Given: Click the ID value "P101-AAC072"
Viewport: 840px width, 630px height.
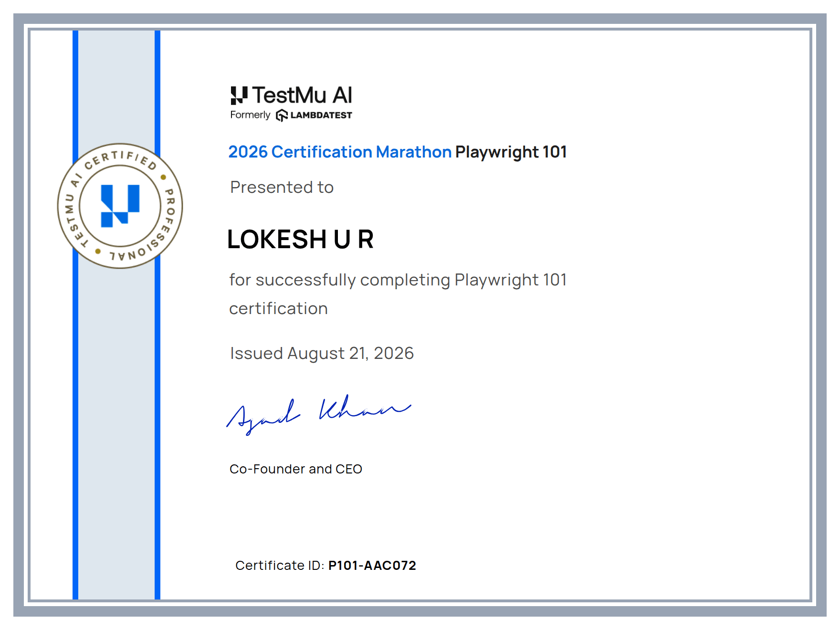Looking at the screenshot, I should tap(372, 566).
